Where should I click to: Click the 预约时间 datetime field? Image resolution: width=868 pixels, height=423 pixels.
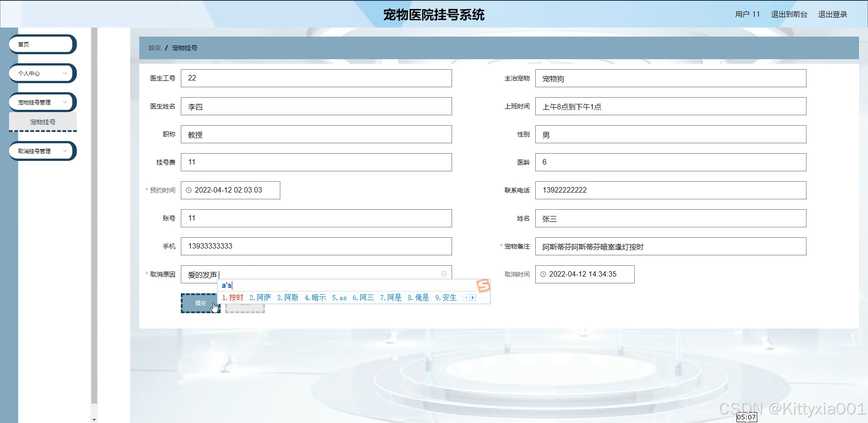pos(231,190)
